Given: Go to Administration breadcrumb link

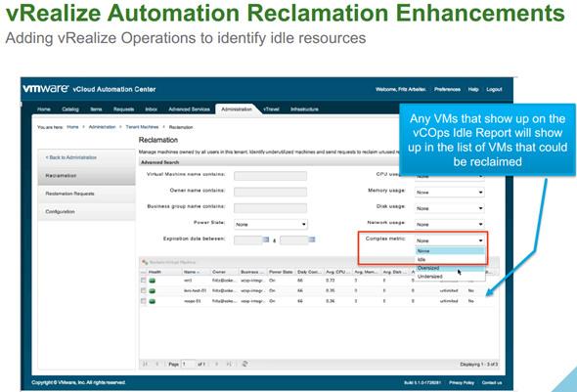Looking at the screenshot, I should click(x=102, y=127).
